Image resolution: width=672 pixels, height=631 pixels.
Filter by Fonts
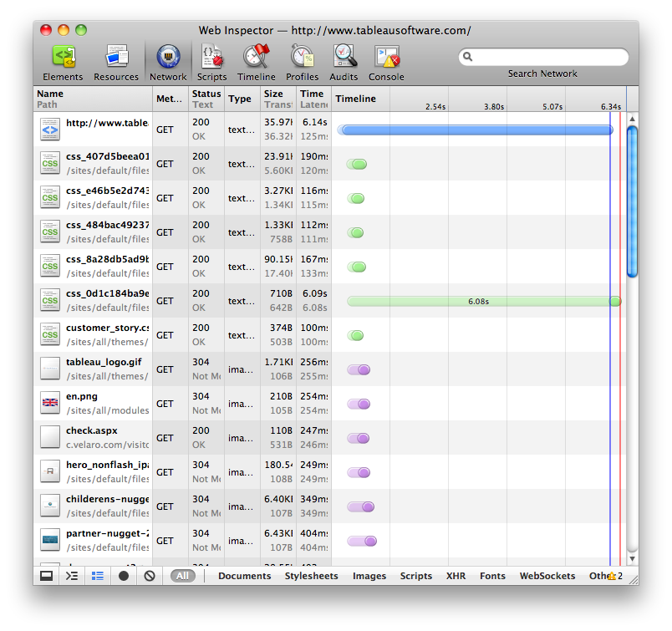(x=493, y=576)
